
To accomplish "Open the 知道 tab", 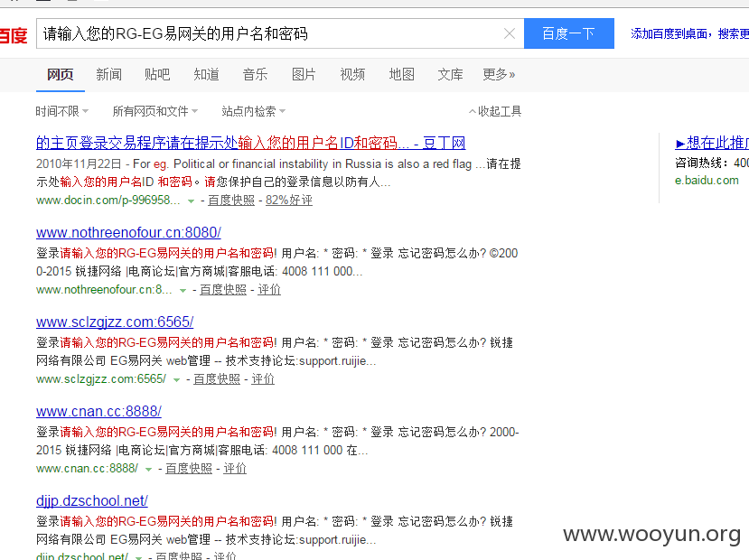I will pyautogui.click(x=206, y=74).
